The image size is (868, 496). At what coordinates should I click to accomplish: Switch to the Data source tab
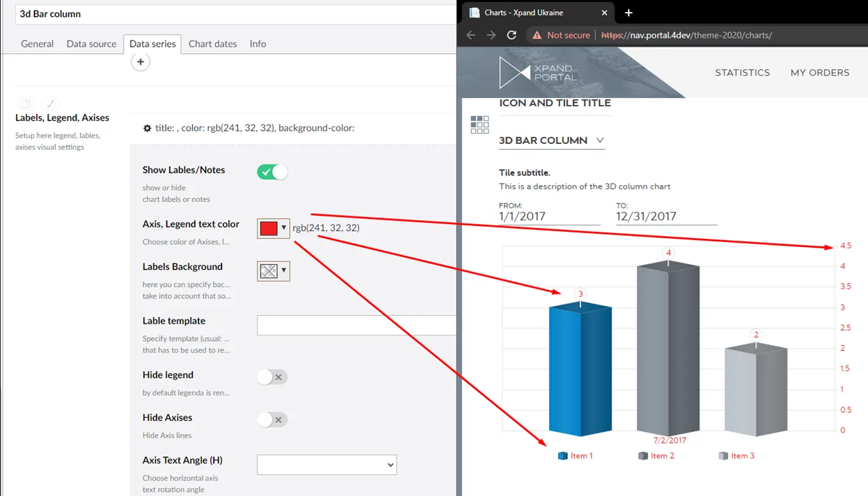click(92, 44)
